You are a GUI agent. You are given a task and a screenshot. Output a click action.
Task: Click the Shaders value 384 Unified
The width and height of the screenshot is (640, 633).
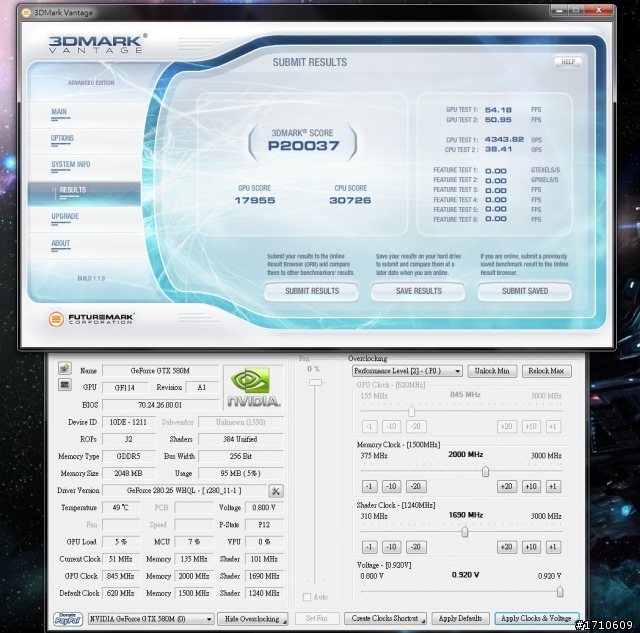(241, 439)
